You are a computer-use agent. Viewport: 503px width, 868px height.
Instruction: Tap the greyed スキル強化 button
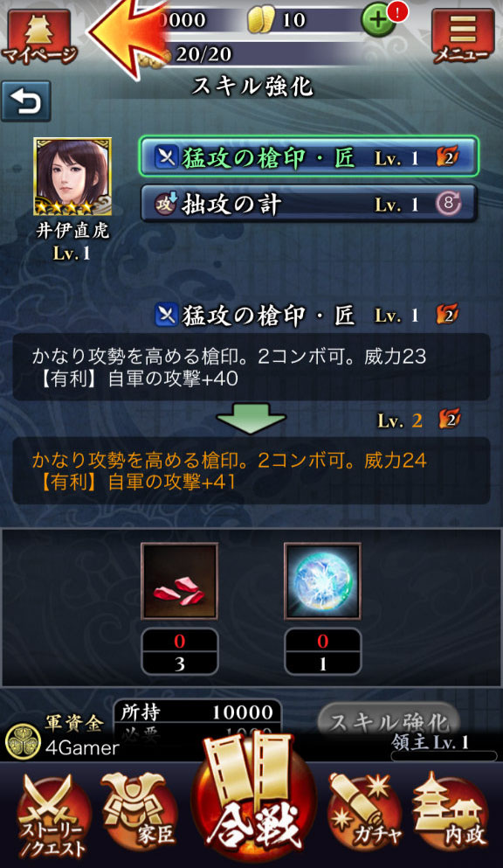(389, 721)
